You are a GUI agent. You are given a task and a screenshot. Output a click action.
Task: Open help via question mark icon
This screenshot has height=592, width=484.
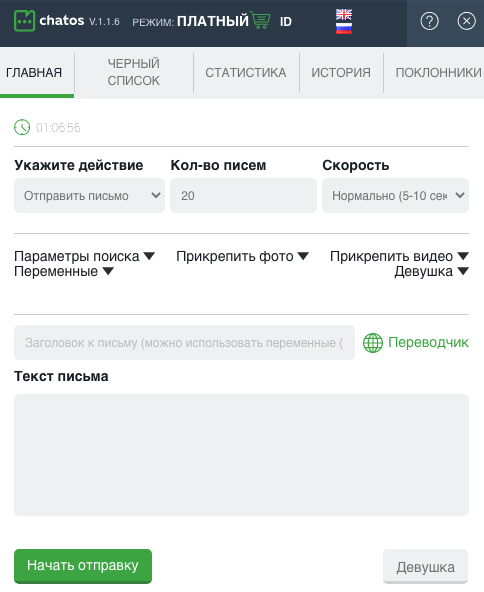pos(430,21)
